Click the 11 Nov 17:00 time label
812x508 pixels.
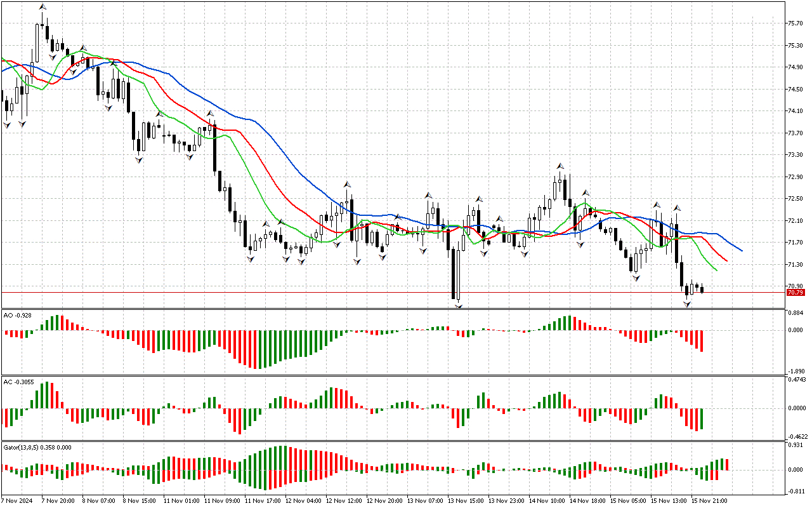(264, 500)
